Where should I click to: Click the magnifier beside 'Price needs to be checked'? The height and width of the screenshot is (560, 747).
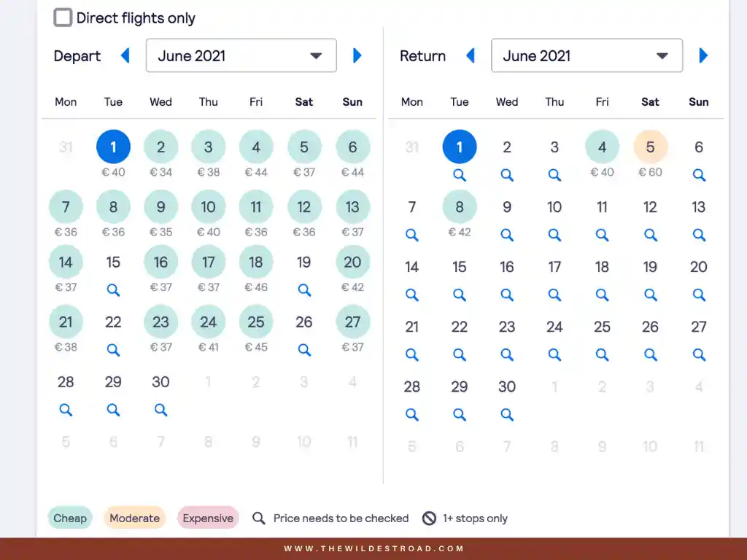click(x=259, y=518)
